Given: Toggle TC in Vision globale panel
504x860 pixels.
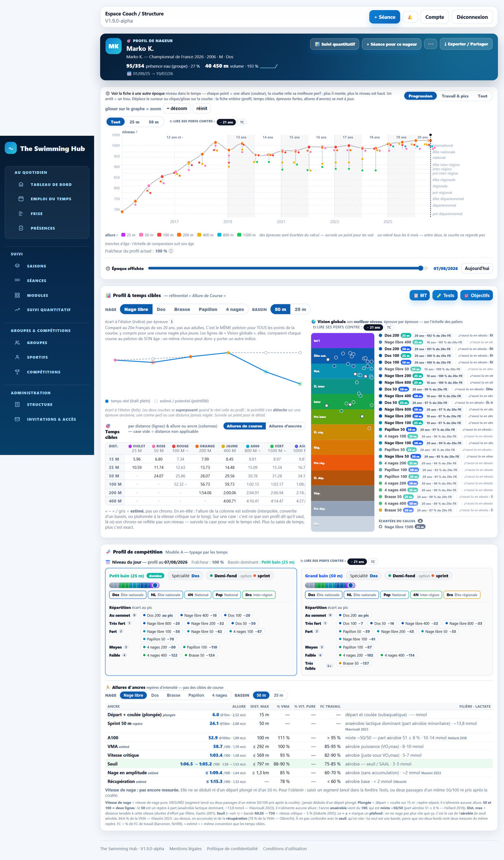Looking at the screenshot, I should click(389, 327).
